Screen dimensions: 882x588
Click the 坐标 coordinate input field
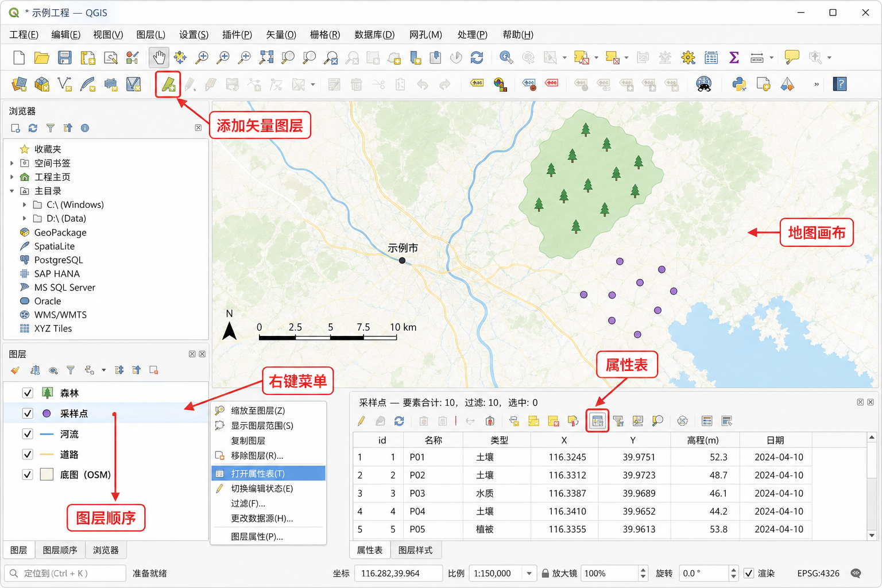coord(398,573)
